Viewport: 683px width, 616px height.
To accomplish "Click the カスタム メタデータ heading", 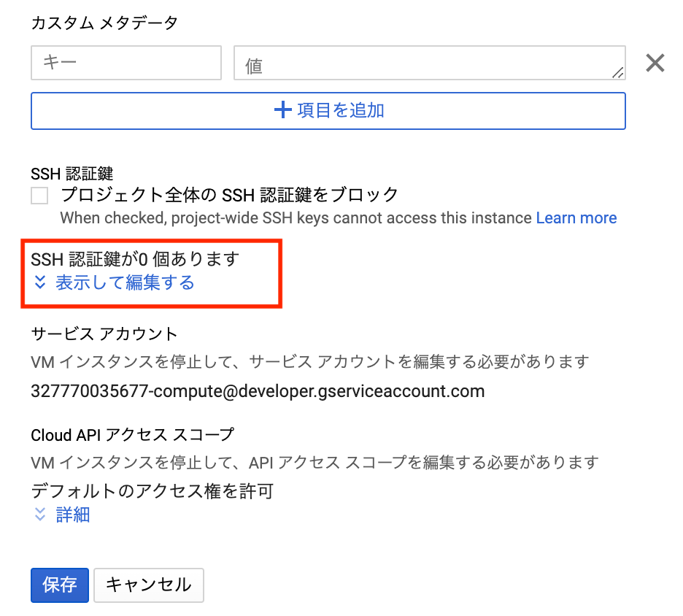I will tap(104, 23).
